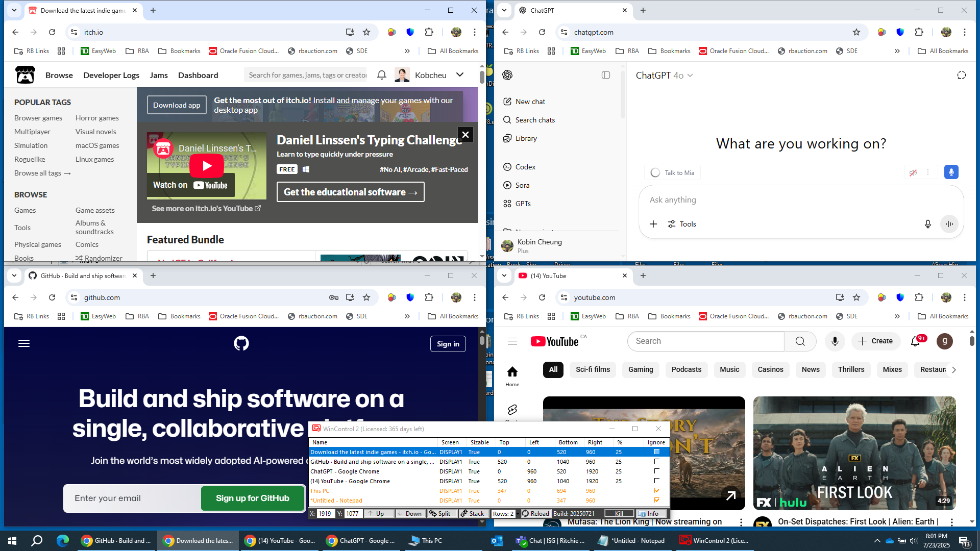Screen dimensions: 980x551
Task: Click YouTube logo in YouTube window
Action: pyautogui.click(x=555, y=341)
